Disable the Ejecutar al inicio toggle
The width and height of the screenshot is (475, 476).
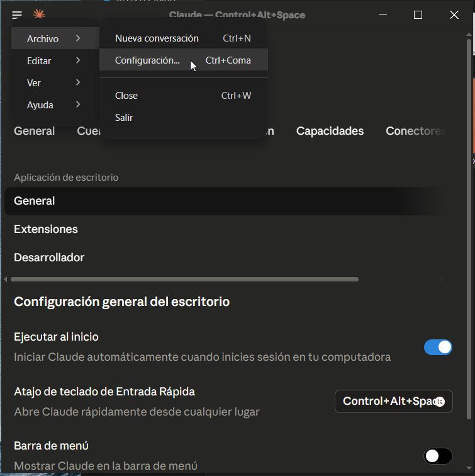[x=438, y=347]
